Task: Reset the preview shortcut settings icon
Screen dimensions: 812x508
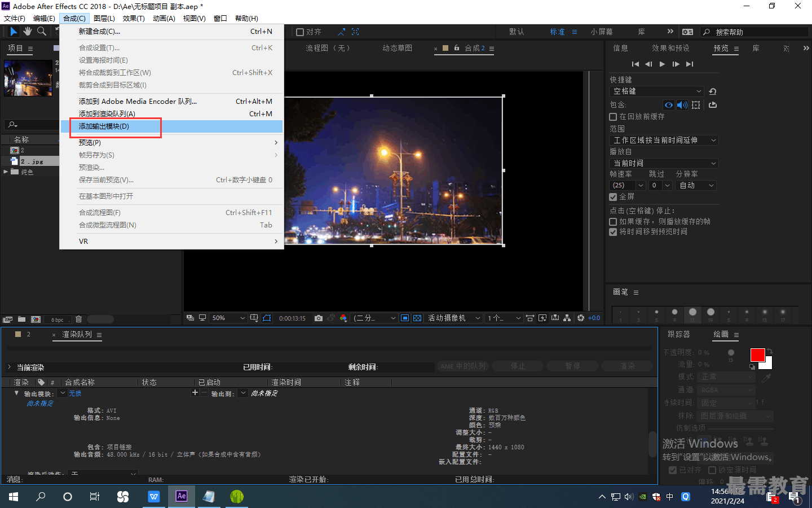Action: pyautogui.click(x=713, y=91)
